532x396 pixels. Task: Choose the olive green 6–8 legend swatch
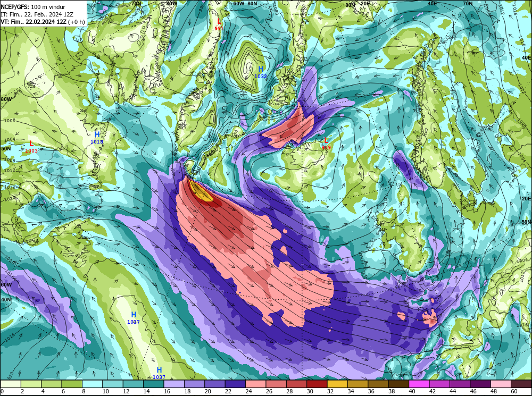click(x=72, y=384)
